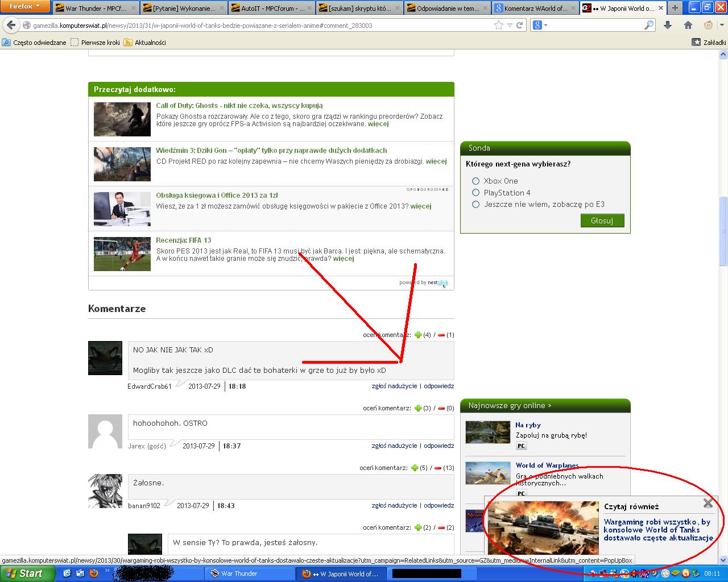This screenshot has height=582, width=728.
Task: Switch to the AutoIT - MPCforum tab
Action: 271,9
